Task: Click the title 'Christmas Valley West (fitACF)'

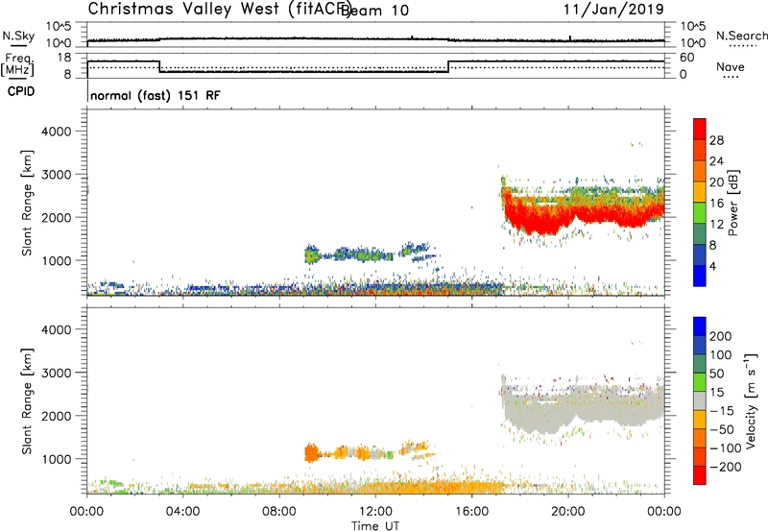Action: point(219,9)
